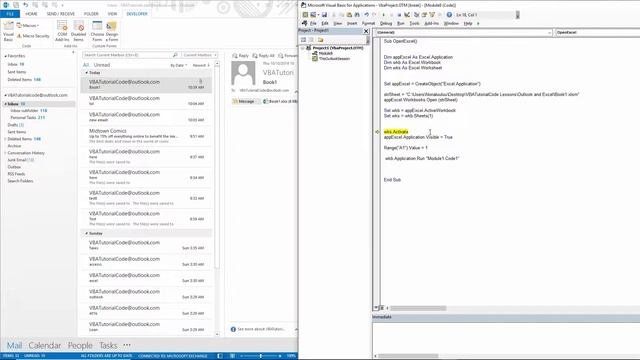Click the zoom slider in Outlook status bar

point(260,356)
